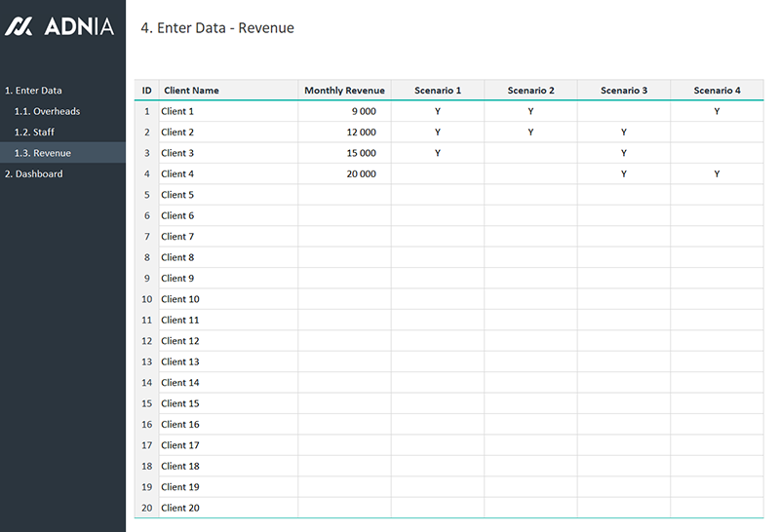Toggle Scenario 2 flag for Client 2

click(530, 133)
